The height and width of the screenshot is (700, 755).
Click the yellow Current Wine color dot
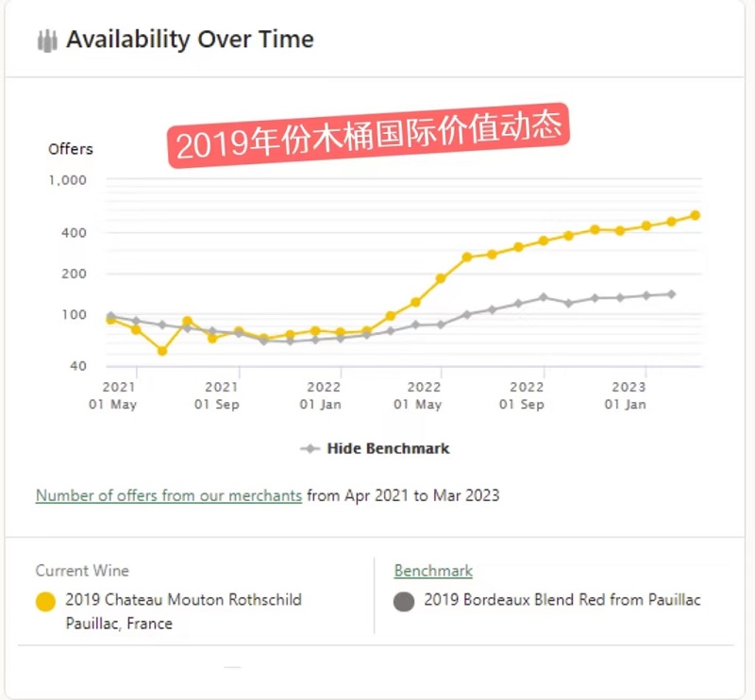coord(45,602)
